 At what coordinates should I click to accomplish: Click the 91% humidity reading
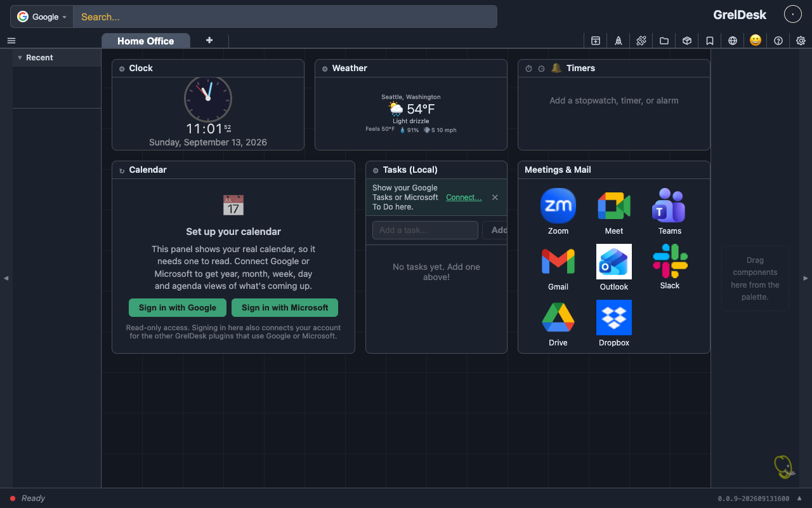click(x=409, y=130)
